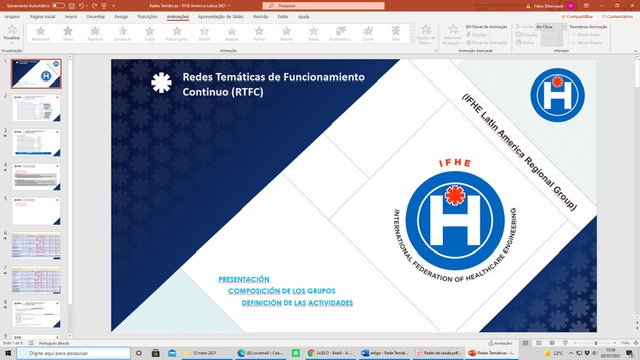Click the Português (Brasil) language indicator
640x360 pixels.
[54, 343]
